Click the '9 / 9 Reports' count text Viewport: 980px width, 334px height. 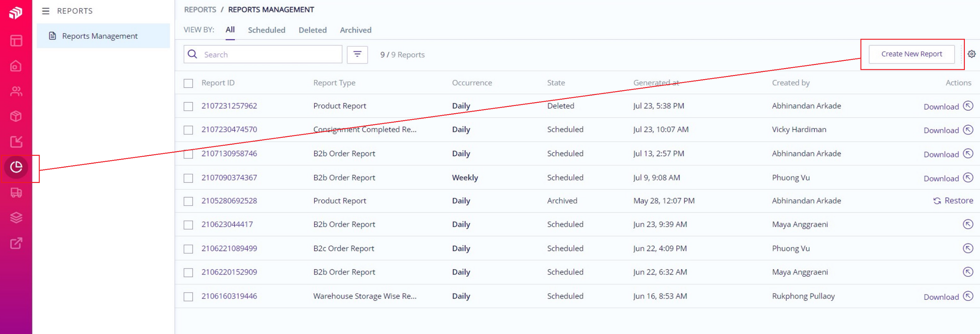coord(402,55)
